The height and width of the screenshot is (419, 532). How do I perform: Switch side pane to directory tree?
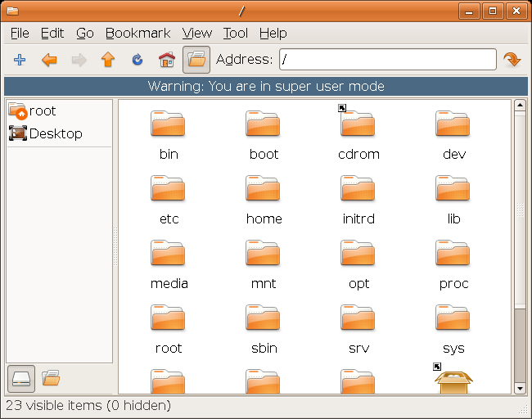click(x=51, y=378)
